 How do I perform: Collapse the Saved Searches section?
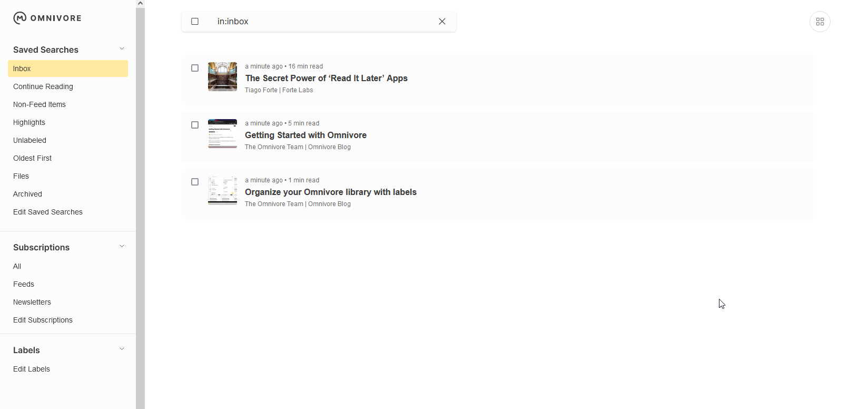tap(122, 49)
